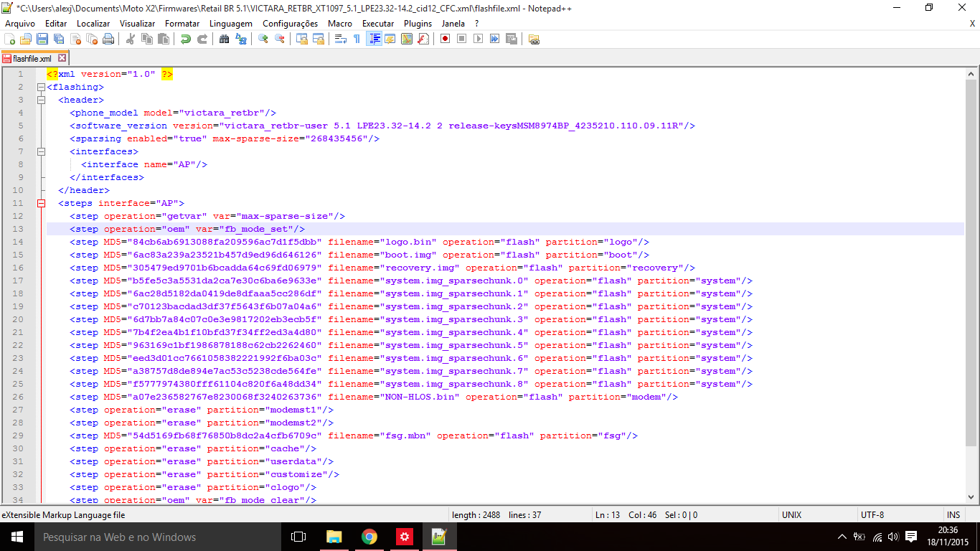Open a file using the Open icon

(x=26, y=39)
